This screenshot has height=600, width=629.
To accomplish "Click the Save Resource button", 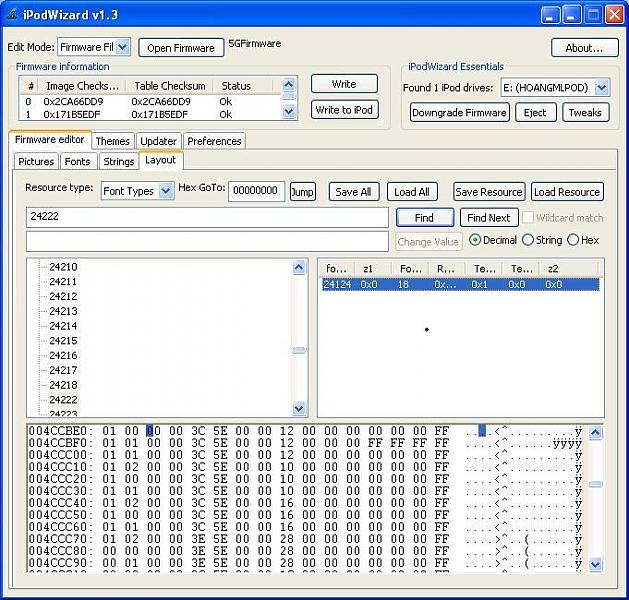I will click(x=488, y=192).
